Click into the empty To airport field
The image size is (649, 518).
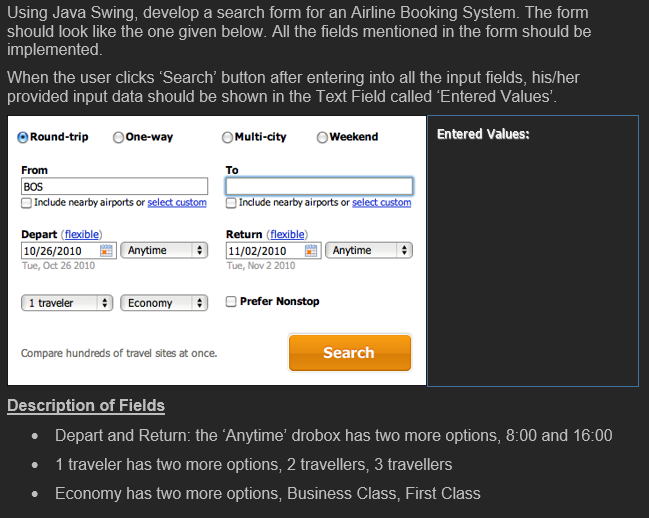[x=319, y=187]
